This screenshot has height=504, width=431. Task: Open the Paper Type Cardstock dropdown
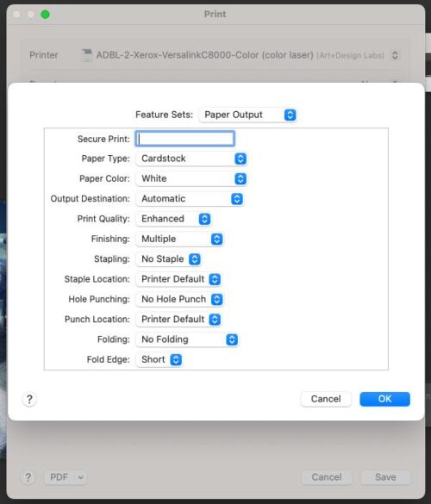[x=191, y=159]
